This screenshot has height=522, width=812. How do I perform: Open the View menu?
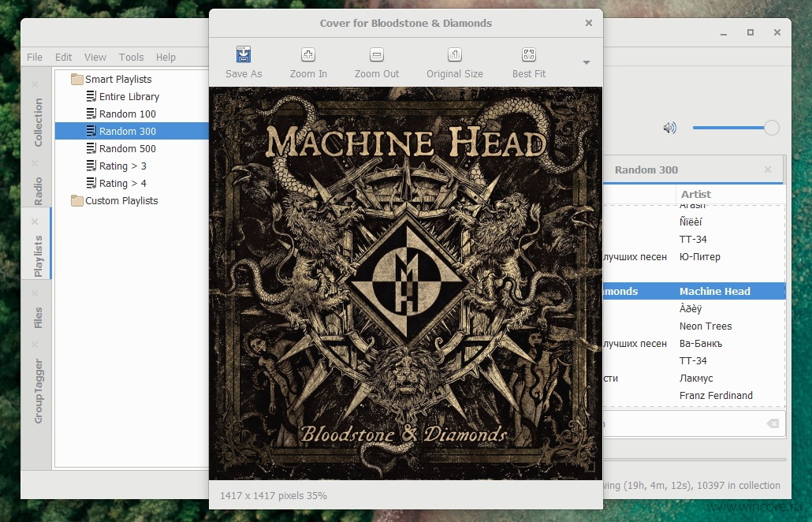pyautogui.click(x=95, y=57)
